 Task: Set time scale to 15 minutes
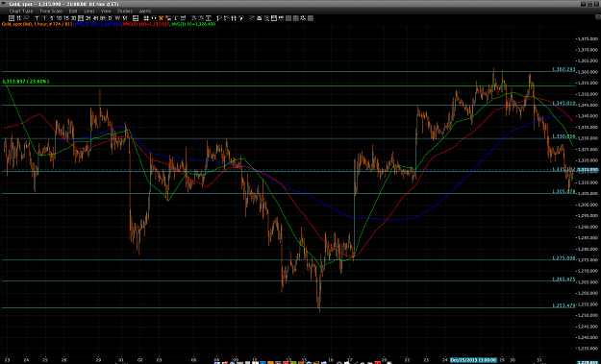(x=66, y=18)
